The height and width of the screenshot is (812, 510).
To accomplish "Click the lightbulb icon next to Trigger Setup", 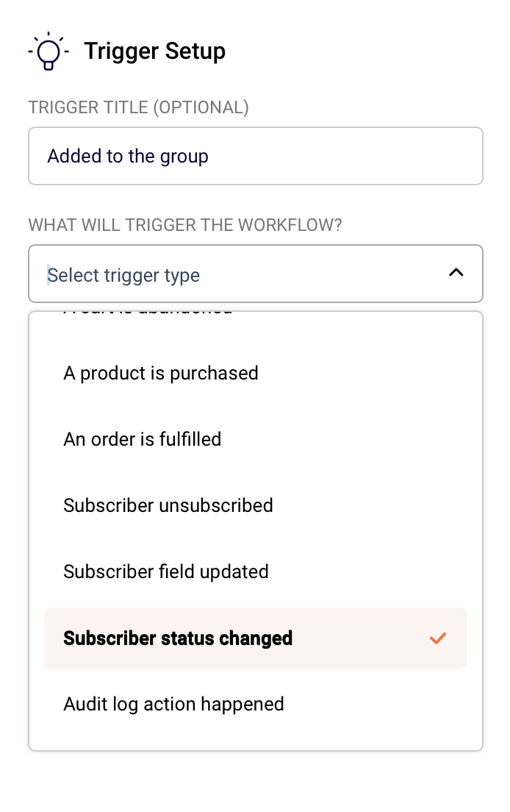I will (48, 51).
